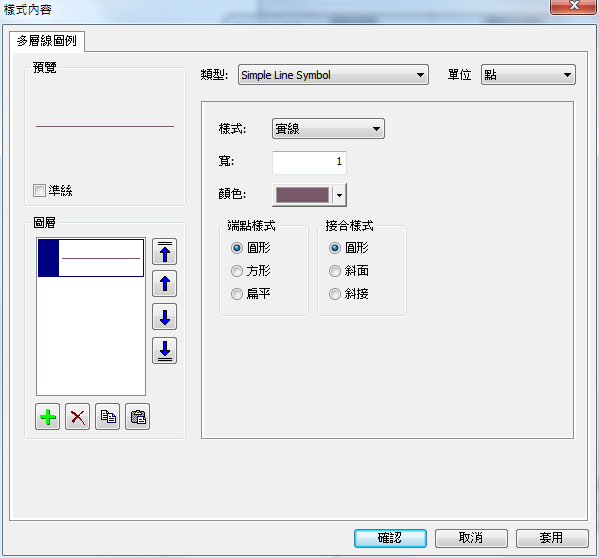Delete layer with red X icon
This screenshot has width=599, height=558.
click(78, 417)
